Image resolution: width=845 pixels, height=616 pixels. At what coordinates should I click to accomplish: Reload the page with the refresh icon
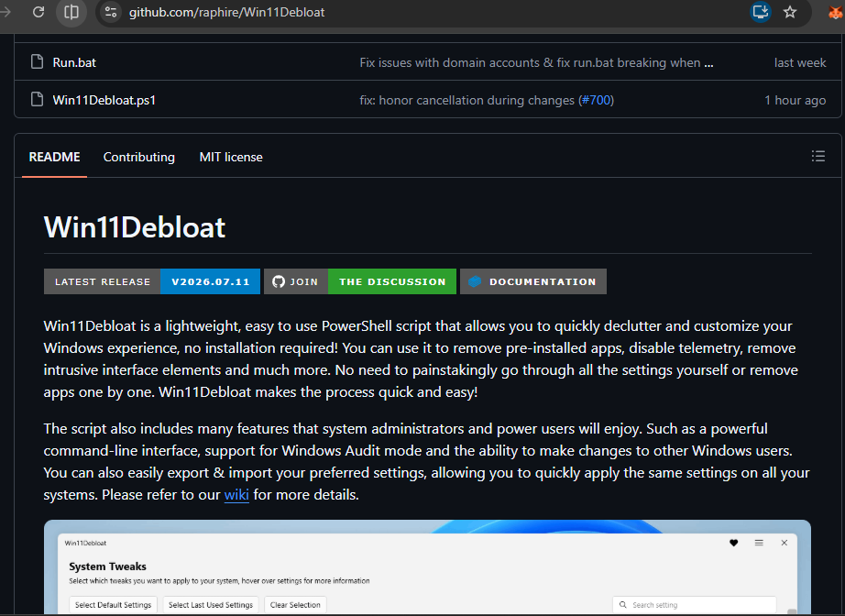coord(38,12)
